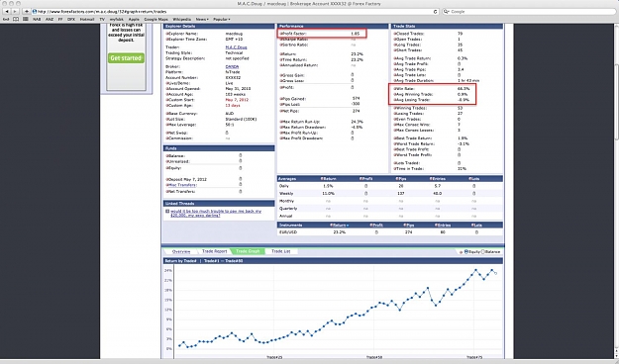
Task: Click the help icon beside Pips Gained
Action: [x=282, y=99]
